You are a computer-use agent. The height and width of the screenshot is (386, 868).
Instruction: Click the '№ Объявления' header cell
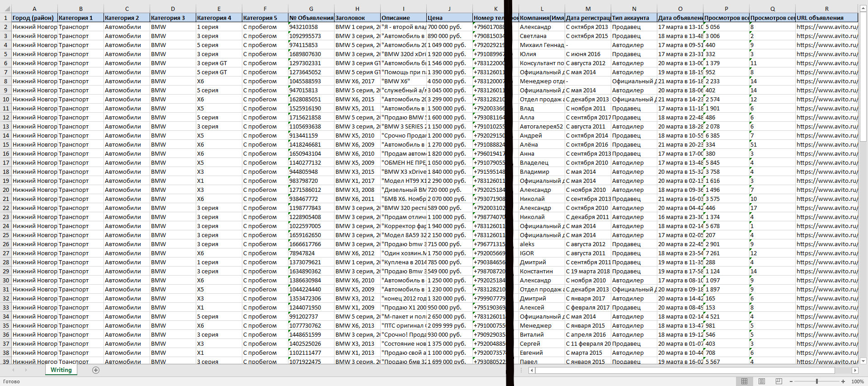(x=311, y=18)
